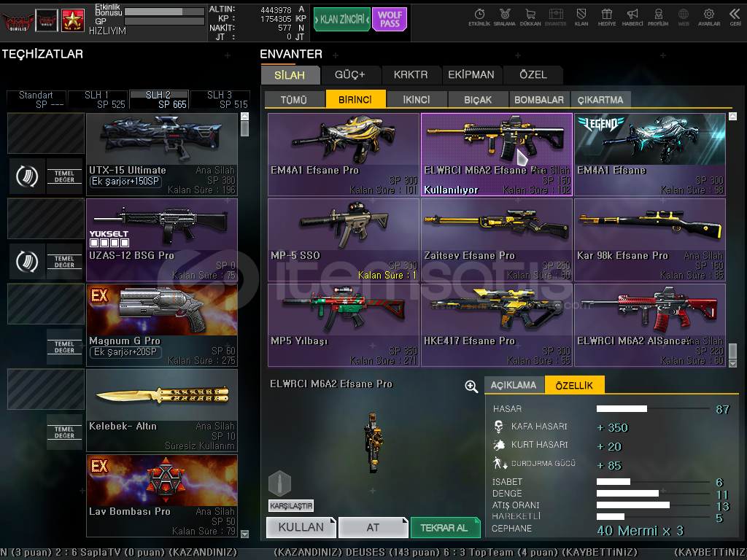Open the AÇIKLAMA description tab
The image size is (747, 560).
coord(514,385)
